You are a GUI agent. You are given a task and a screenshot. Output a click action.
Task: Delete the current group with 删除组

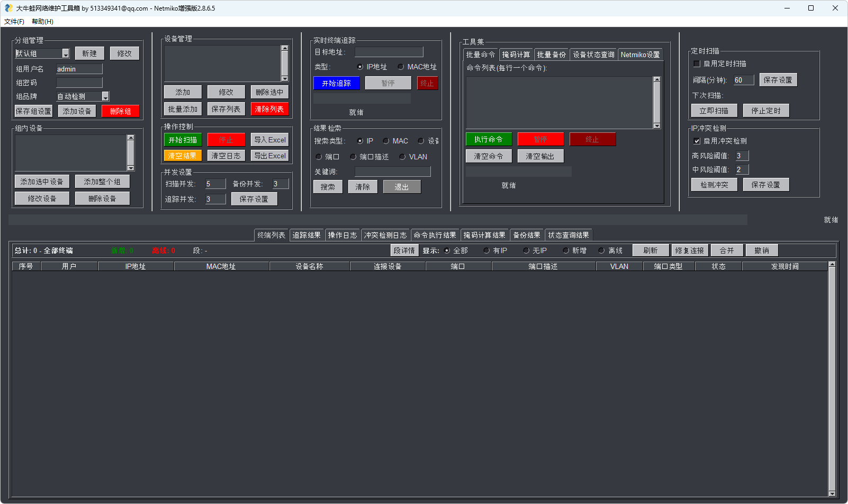pos(120,111)
